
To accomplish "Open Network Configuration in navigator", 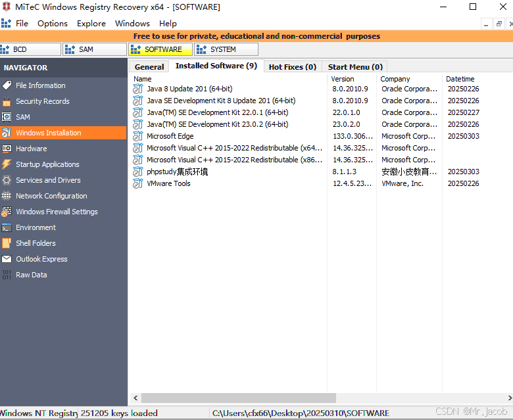I will tap(64, 196).
